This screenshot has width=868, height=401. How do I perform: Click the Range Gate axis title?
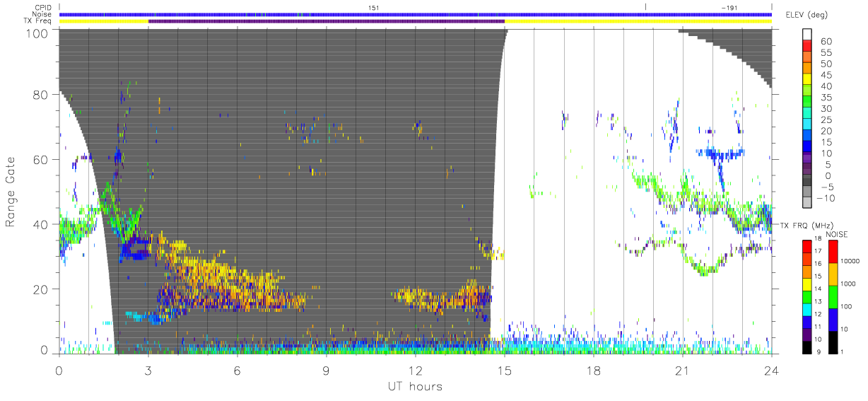tap(11, 192)
